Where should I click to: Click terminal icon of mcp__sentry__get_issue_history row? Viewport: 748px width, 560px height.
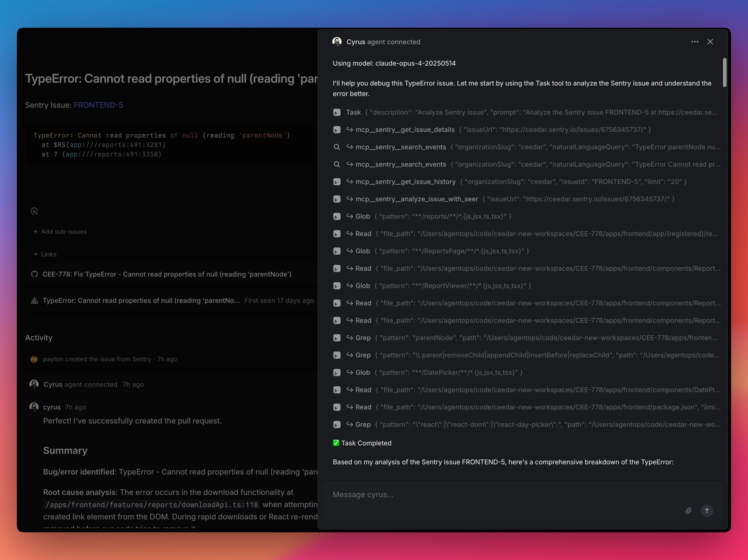[x=337, y=182]
